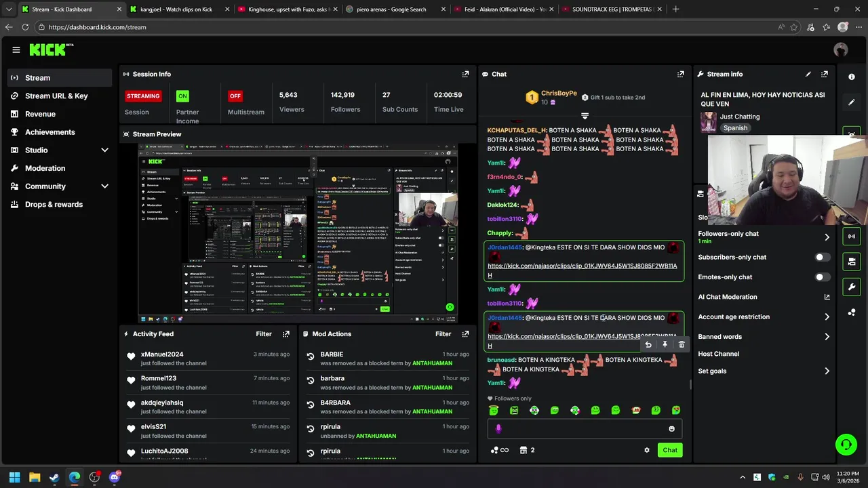This screenshot has height=488, width=868.
Task: Pin JOrdan1445's highlighted chat message
Action: tap(665, 345)
